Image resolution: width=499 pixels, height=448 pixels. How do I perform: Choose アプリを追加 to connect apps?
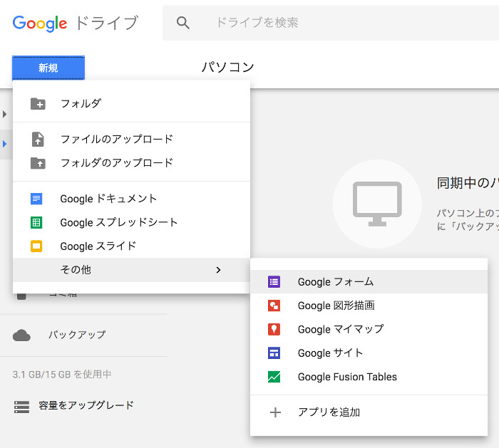coord(369,412)
